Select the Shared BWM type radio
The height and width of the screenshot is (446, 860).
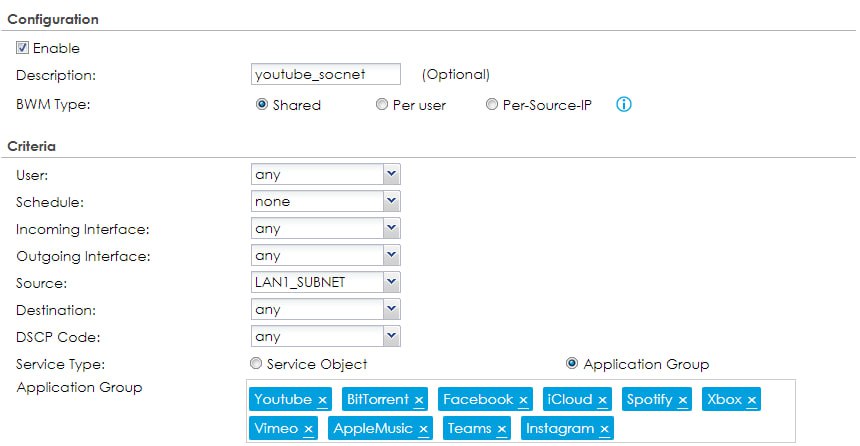tap(262, 105)
